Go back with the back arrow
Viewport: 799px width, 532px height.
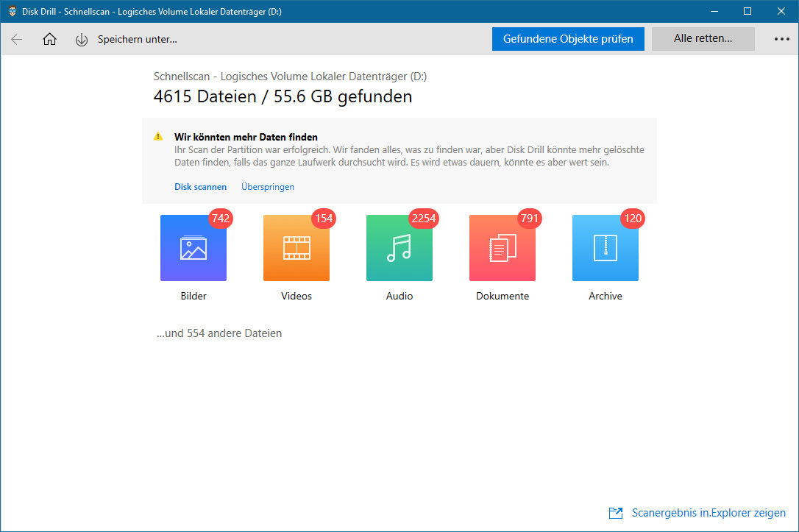(x=17, y=39)
